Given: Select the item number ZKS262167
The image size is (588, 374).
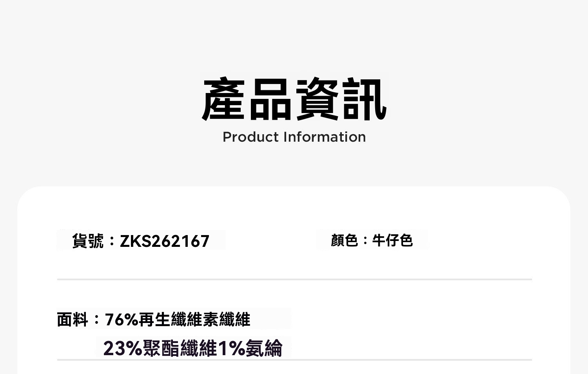Looking at the screenshot, I should coord(165,241).
